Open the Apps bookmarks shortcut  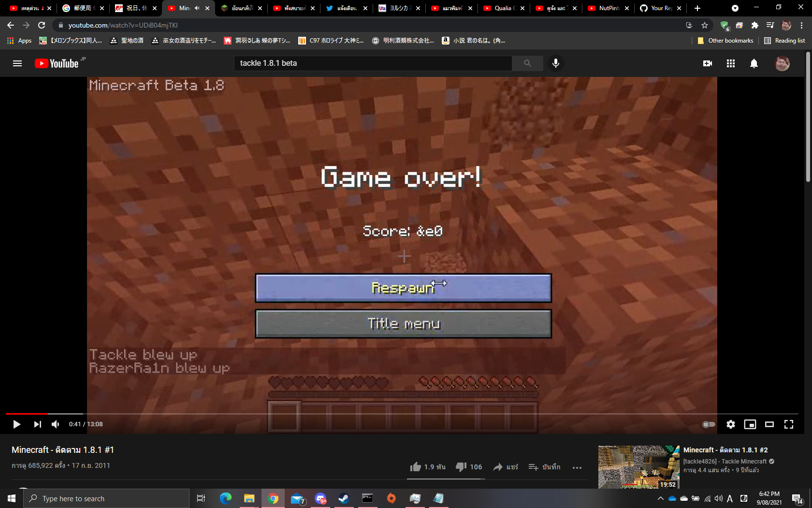coord(19,41)
